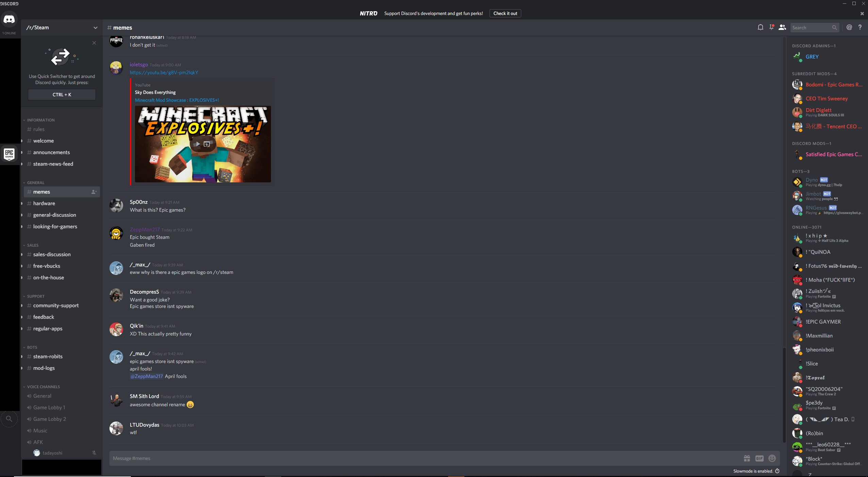The width and height of the screenshot is (868, 477).
Task: Click the Nitro gift icon
Action: 747,458
